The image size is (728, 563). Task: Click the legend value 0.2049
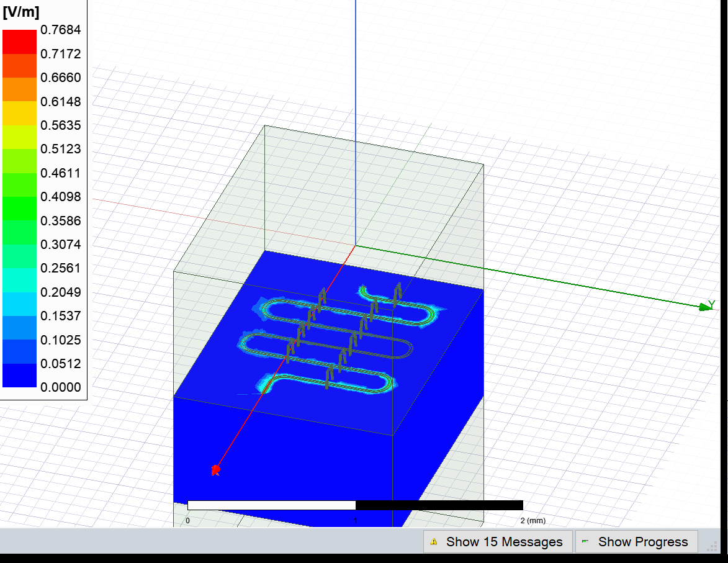(x=60, y=292)
